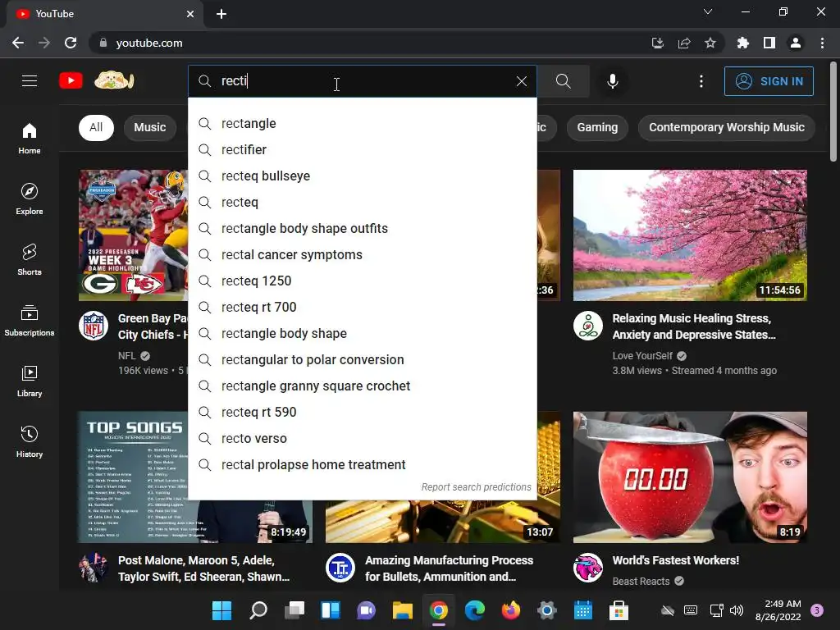Viewport: 840px width, 630px height.
Task: Click the SIGN IN button
Action: pos(769,81)
